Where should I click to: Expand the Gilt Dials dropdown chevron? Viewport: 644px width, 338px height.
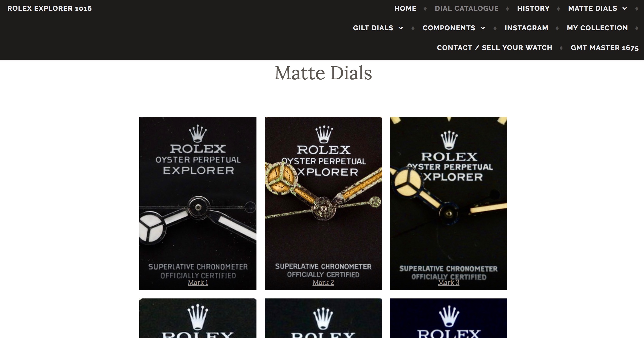click(401, 28)
